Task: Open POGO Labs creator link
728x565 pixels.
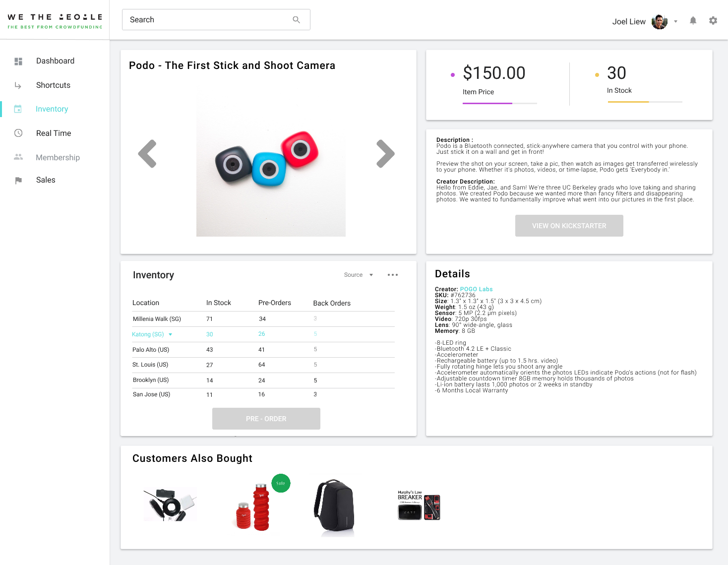Action: click(x=476, y=289)
